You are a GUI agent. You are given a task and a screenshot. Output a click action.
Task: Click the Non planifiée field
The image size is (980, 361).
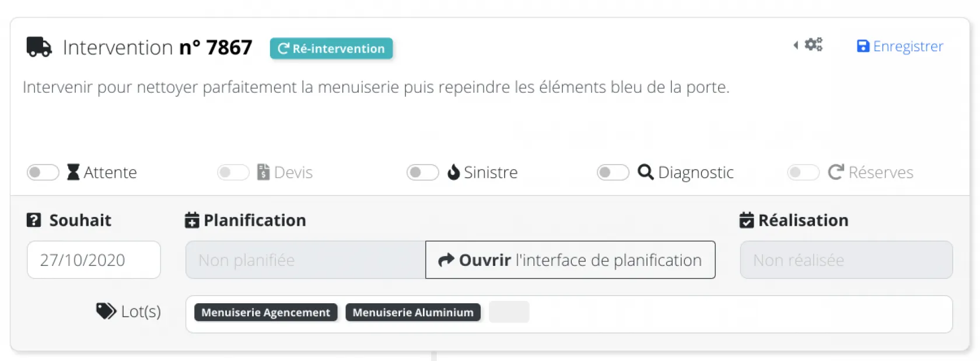point(305,260)
